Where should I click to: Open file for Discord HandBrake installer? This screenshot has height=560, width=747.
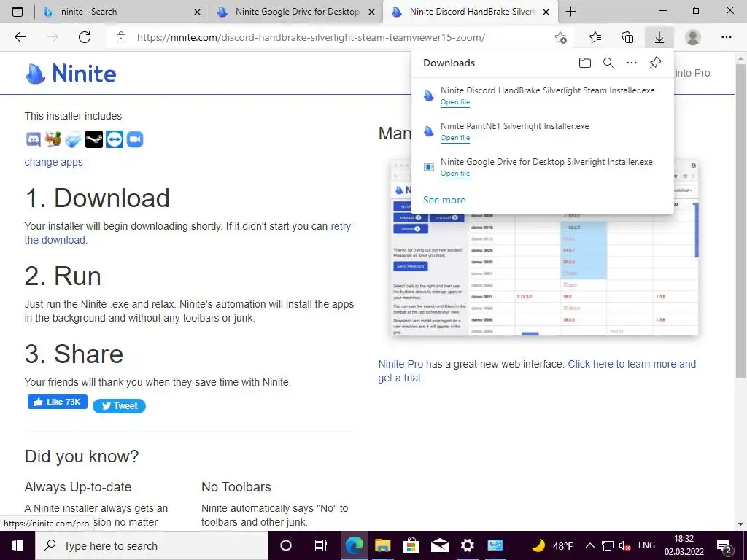[x=455, y=102]
